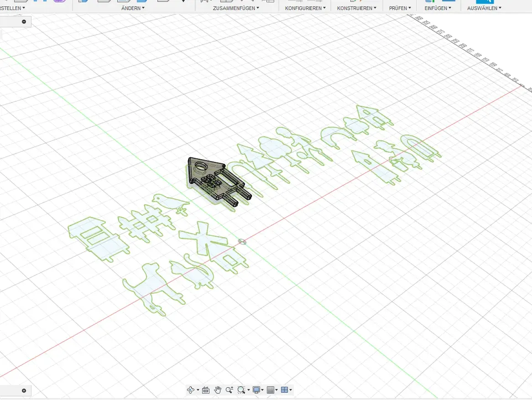532x400 pixels.
Task: Open the zoom window dropdown arrow
Action: pos(249,390)
